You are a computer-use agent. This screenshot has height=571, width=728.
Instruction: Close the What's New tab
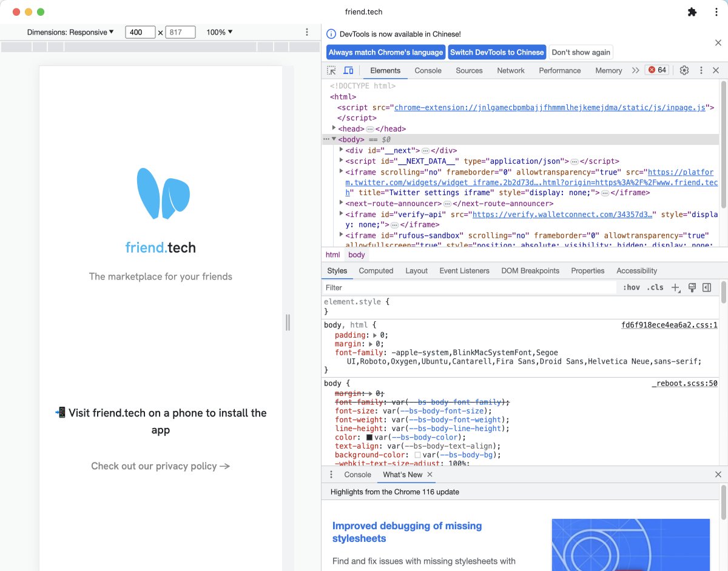430,475
